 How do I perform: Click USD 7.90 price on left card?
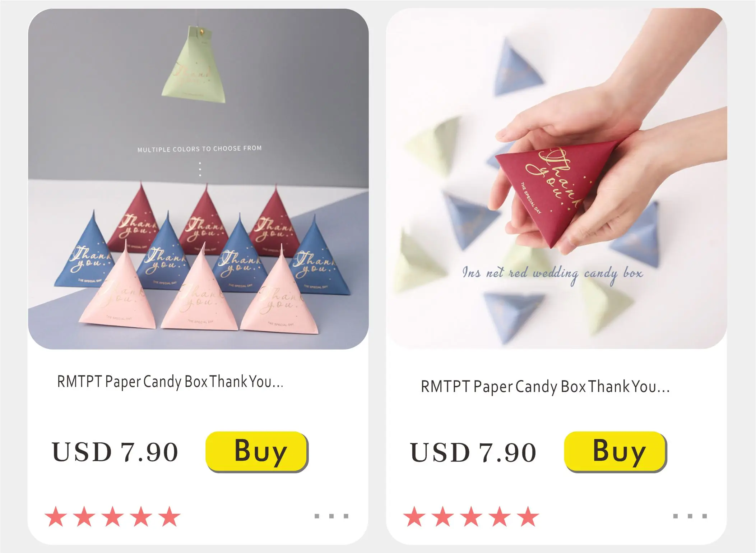[115, 452]
